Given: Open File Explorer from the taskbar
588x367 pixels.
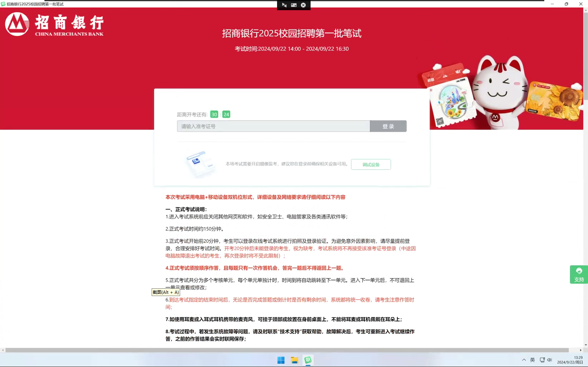Looking at the screenshot, I should tap(295, 360).
